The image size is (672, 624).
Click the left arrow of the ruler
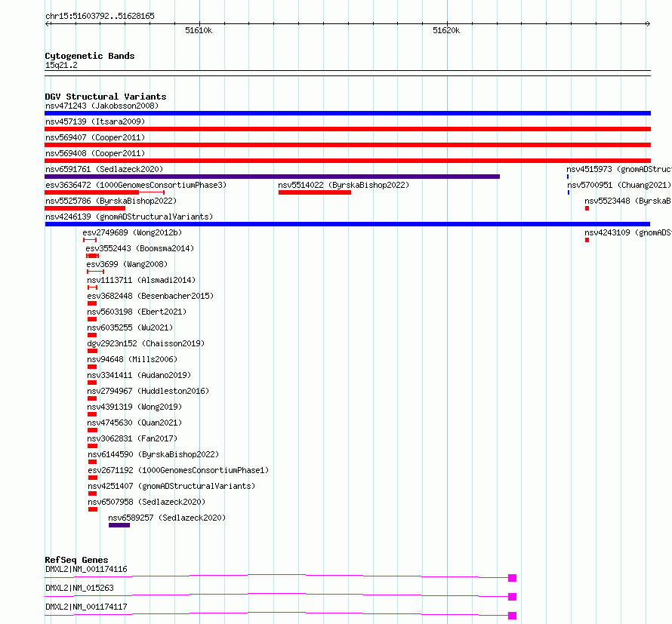point(47,24)
